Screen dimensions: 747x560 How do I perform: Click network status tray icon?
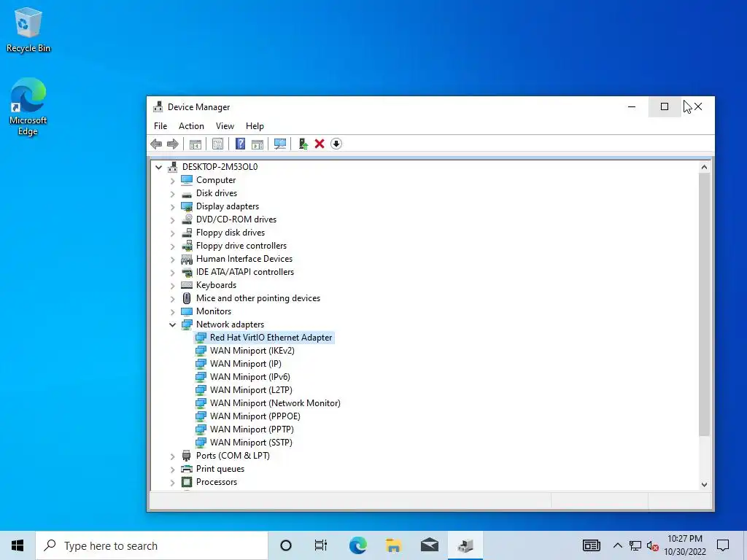pyautogui.click(x=635, y=545)
